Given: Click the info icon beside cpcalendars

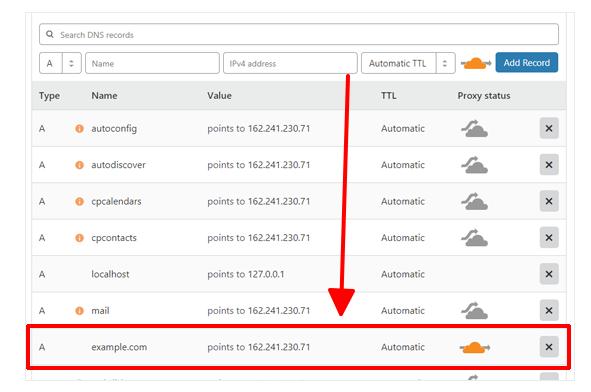Looking at the screenshot, I should click(79, 202).
